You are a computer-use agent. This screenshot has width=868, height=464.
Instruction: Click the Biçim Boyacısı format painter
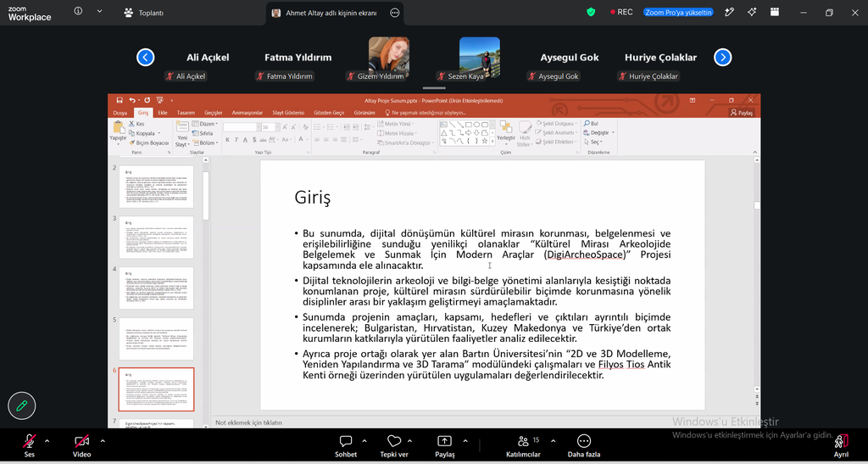(149, 143)
